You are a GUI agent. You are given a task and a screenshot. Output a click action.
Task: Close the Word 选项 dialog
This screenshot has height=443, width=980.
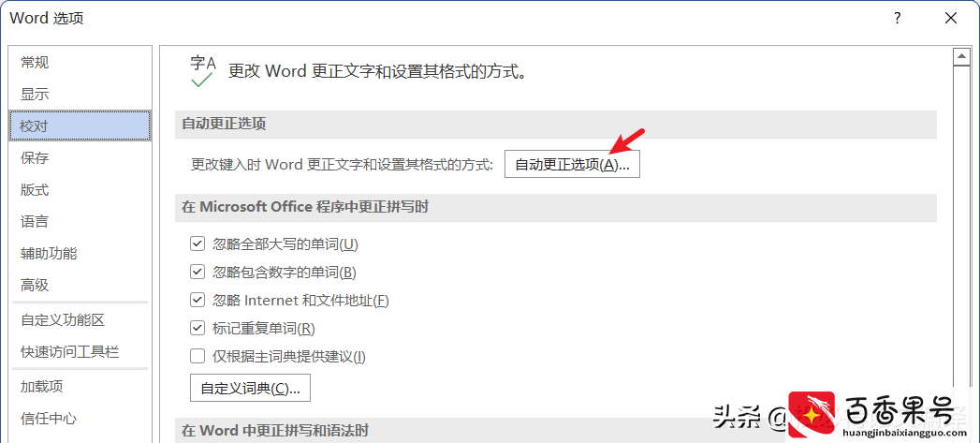951,19
